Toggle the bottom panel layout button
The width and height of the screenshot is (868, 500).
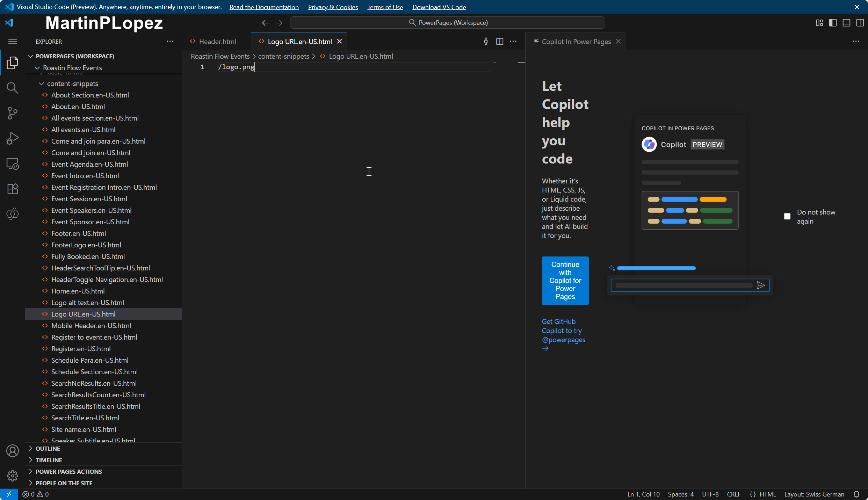[846, 23]
